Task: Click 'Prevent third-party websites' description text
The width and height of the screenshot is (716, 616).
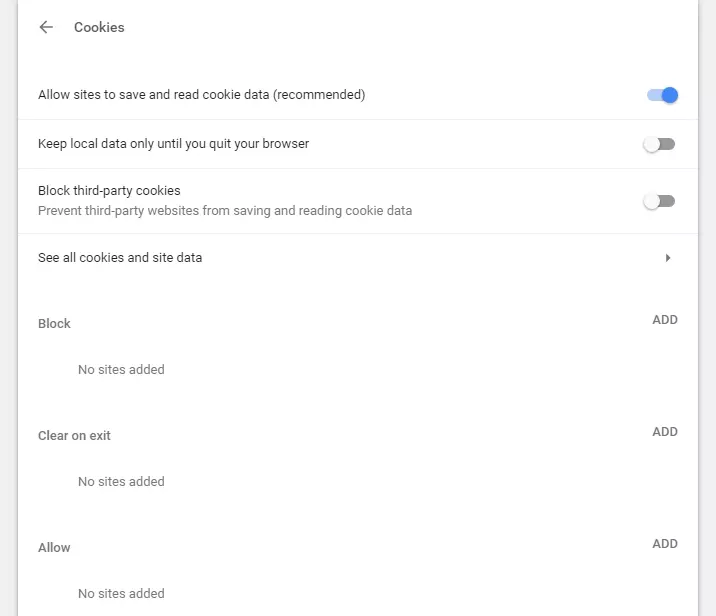Action: (225, 211)
